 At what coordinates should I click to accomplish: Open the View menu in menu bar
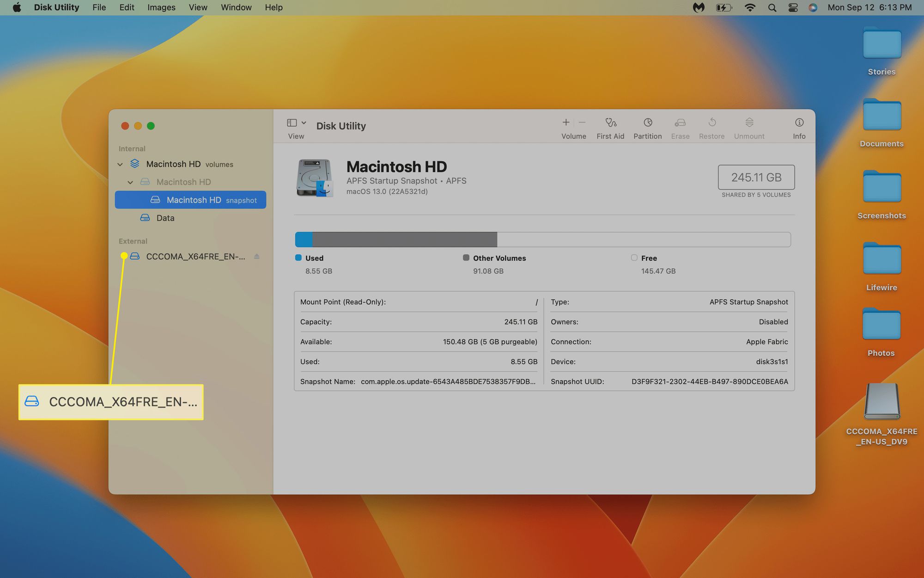click(198, 7)
